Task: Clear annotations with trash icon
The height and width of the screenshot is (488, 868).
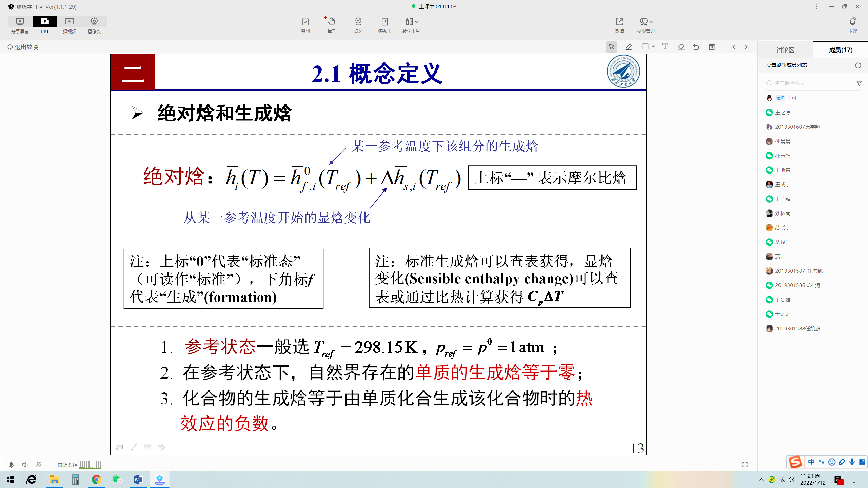Action: pos(712,47)
